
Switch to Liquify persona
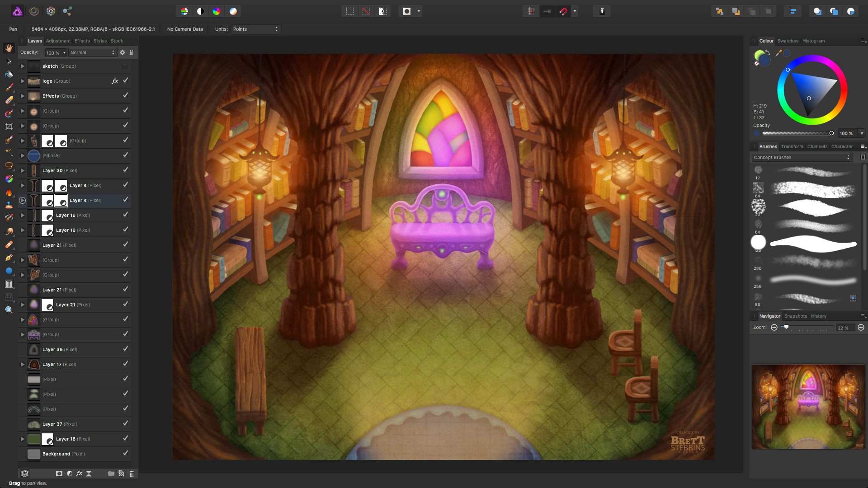[x=34, y=11]
